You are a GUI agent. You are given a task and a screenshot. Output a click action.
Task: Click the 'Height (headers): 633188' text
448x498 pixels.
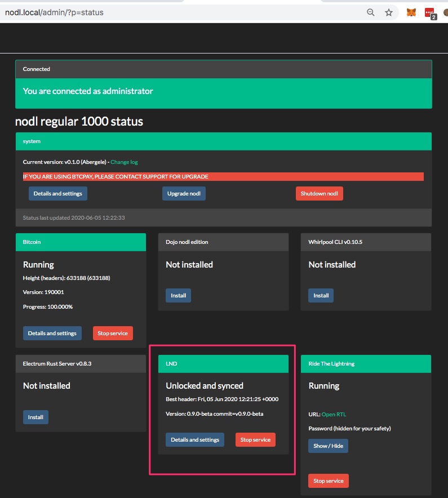point(66,278)
